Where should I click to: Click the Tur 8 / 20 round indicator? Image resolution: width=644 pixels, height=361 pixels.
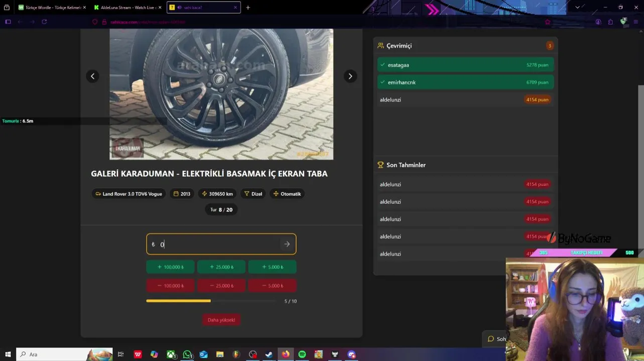[x=221, y=210]
